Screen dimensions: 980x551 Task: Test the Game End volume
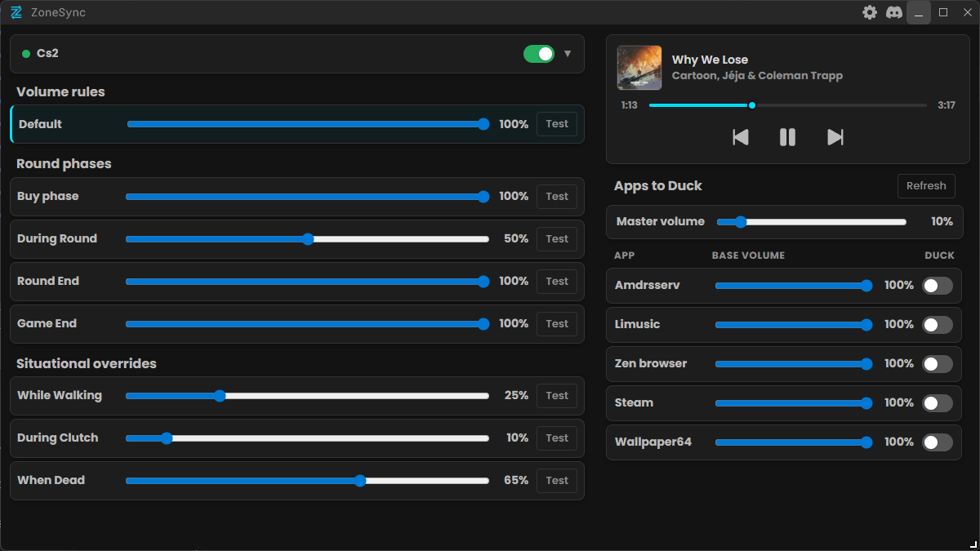(557, 323)
